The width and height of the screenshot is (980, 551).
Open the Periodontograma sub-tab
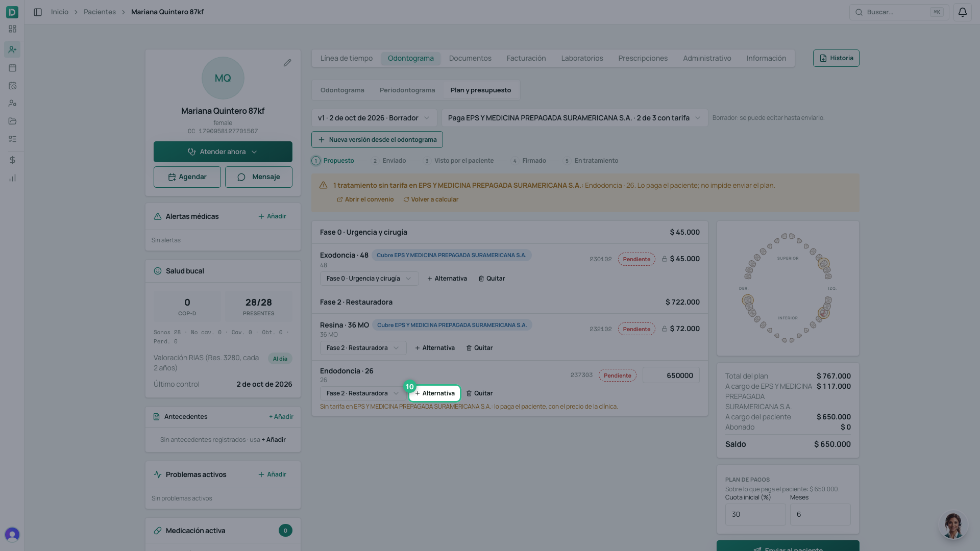tap(407, 90)
